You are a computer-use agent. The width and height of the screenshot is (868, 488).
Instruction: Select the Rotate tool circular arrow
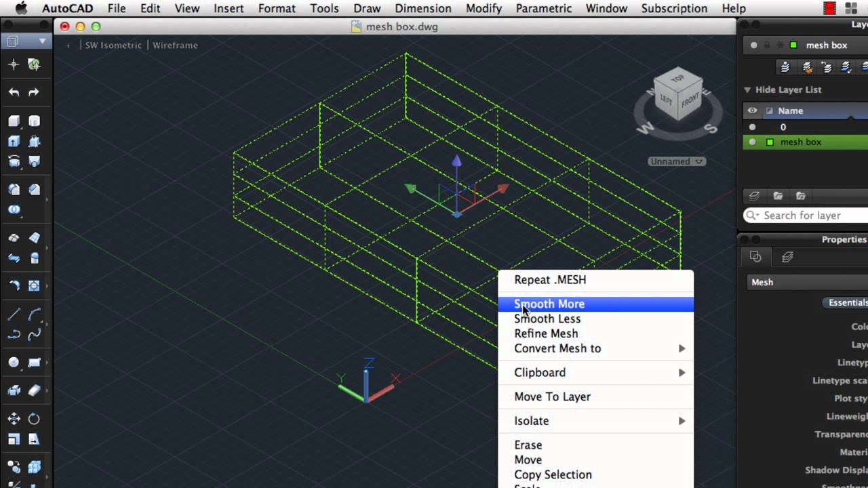(34, 419)
